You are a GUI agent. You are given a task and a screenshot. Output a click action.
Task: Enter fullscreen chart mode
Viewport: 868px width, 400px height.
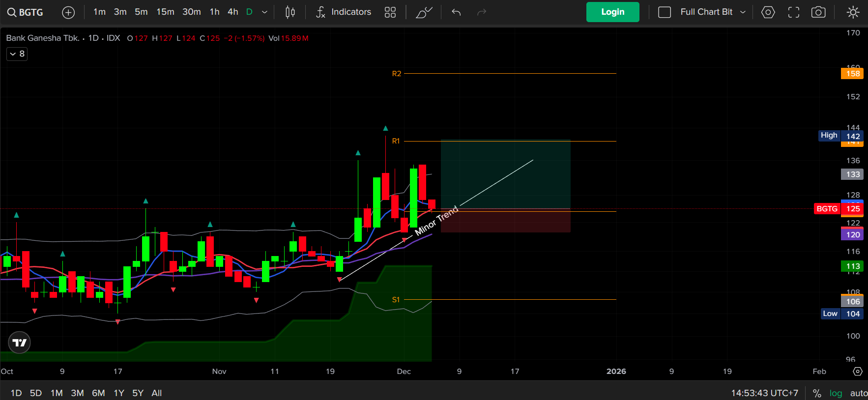[793, 12]
